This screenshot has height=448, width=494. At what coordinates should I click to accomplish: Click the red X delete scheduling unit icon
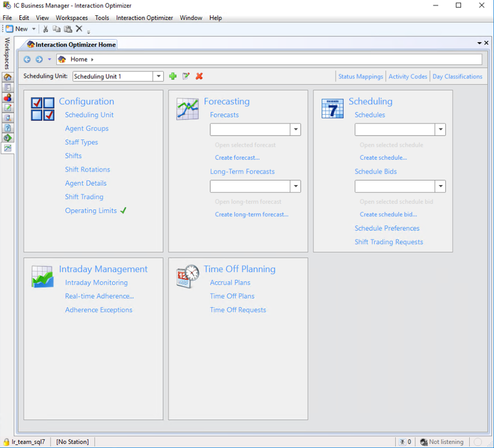click(199, 76)
